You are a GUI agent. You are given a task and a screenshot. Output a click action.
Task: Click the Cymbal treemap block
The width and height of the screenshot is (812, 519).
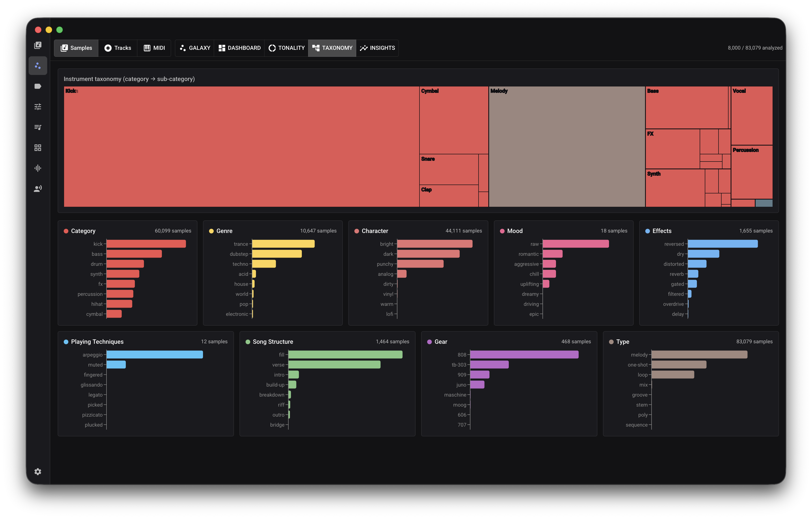pos(454,120)
